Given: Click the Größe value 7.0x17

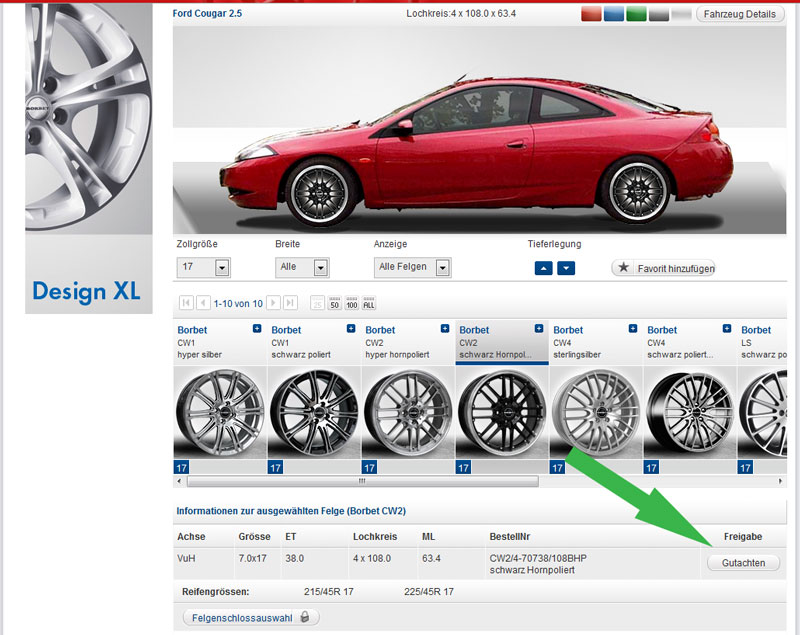Looking at the screenshot, I should (x=252, y=558).
